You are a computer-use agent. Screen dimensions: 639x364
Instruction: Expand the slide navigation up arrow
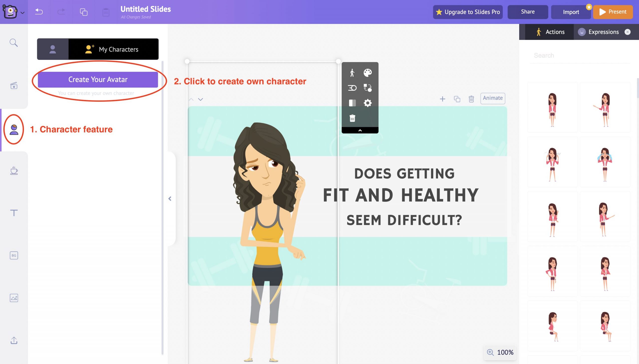click(x=191, y=99)
